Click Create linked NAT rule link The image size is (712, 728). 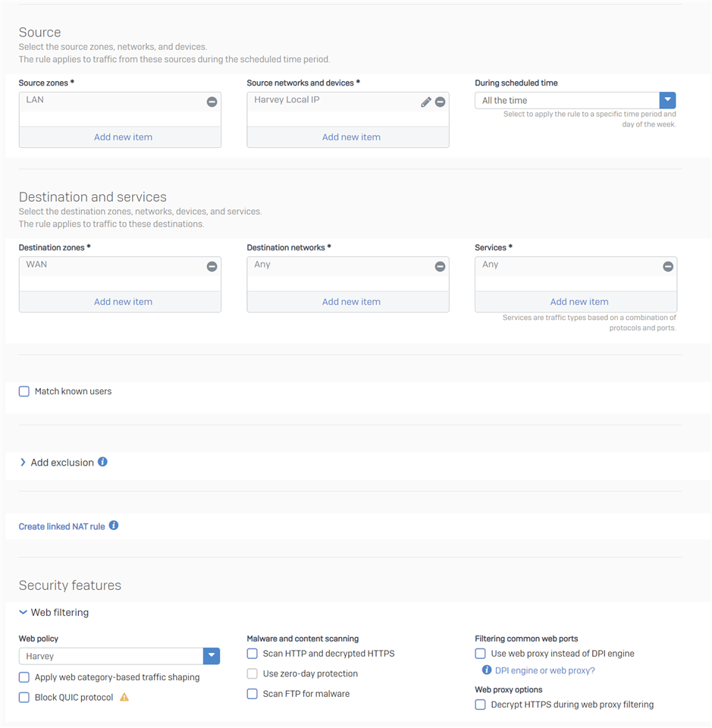pyautogui.click(x=61, y=526)
